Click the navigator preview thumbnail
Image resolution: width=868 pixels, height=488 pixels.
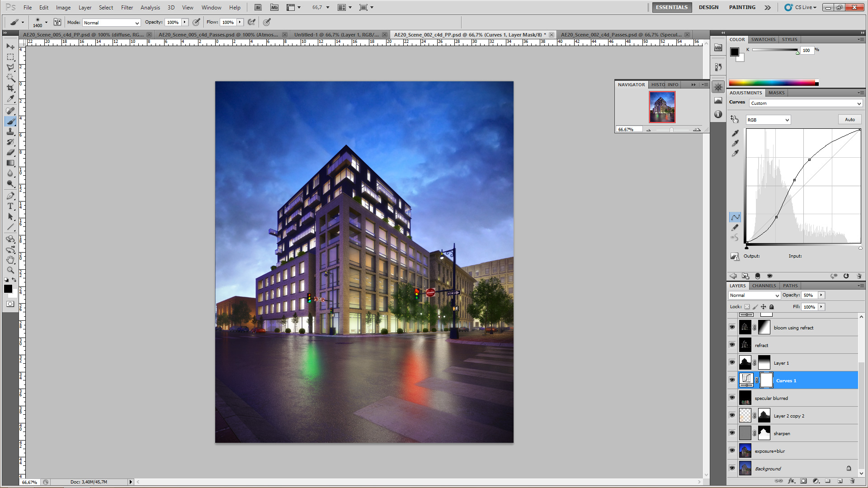[662, 107]
